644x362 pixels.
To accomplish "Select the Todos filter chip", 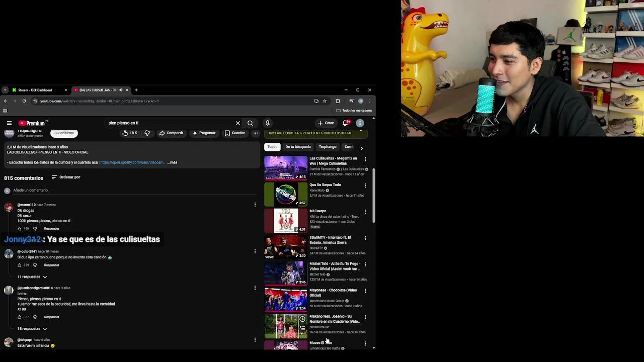I will pyautogui.click(x=272, y=147).
